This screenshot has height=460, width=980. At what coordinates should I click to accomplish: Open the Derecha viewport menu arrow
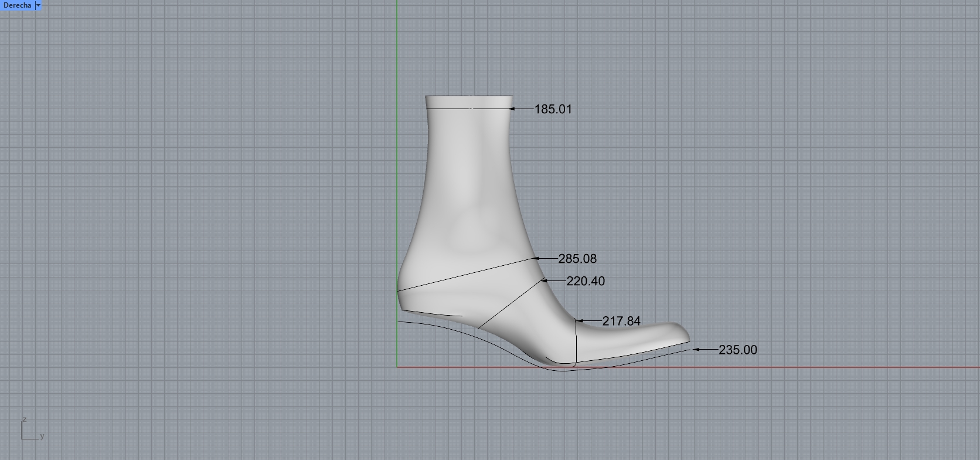point(38,5)
